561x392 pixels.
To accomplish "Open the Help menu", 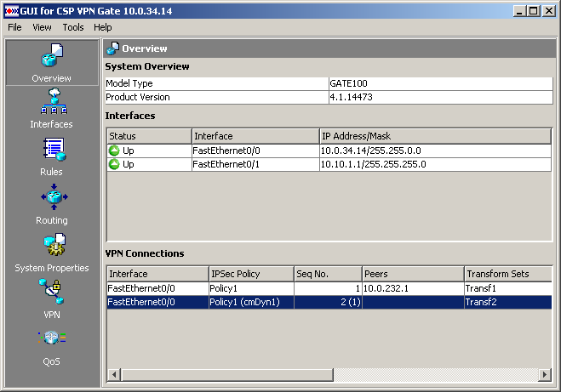I will coord(103,27).
